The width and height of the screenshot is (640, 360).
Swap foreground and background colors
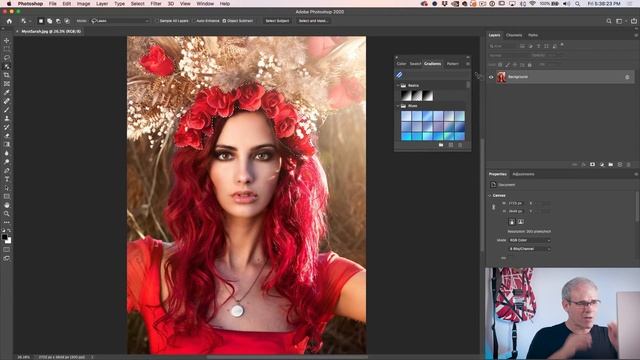9,231
